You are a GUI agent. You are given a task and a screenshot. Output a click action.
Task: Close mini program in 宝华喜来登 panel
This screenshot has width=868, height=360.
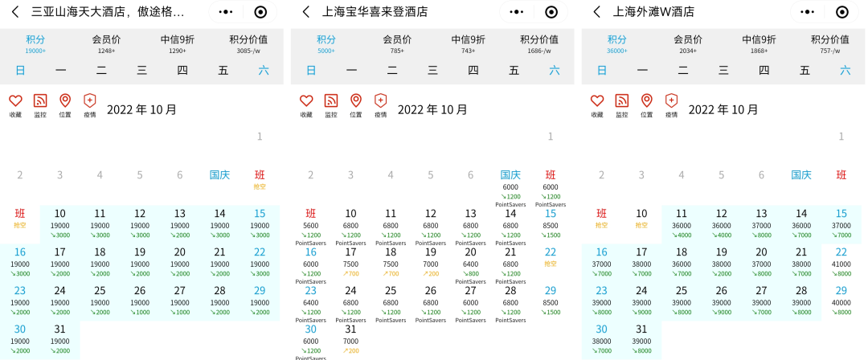click(551, 11)
